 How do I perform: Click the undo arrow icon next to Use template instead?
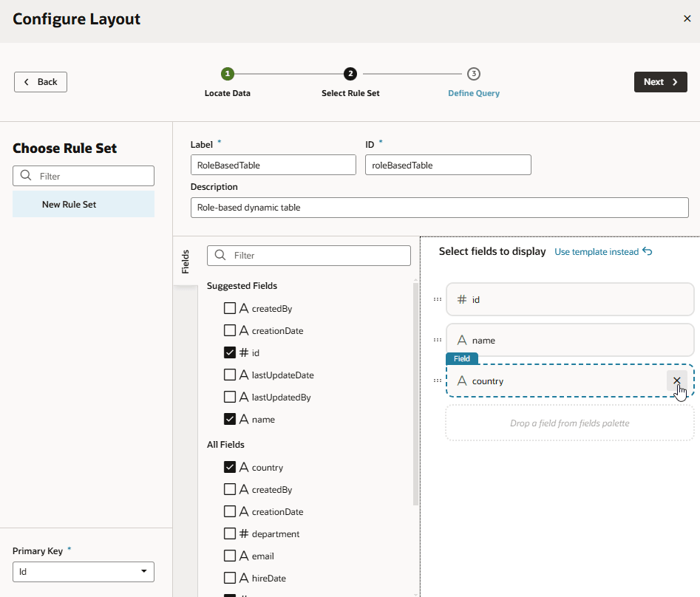[x=648, y=252]
